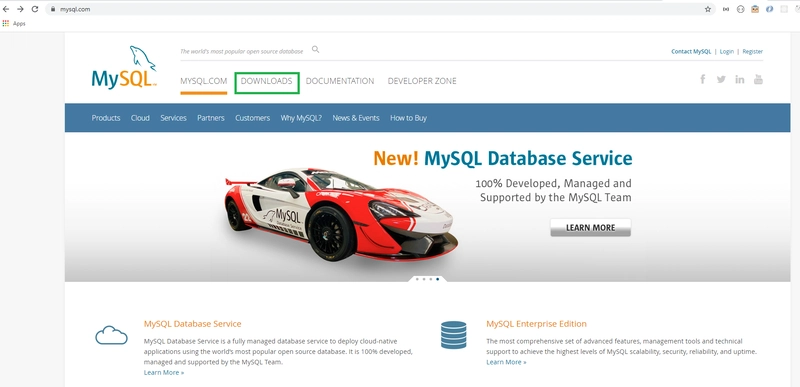
Task: Open the DOCUMENTATION tab
Action: [340, 81]
